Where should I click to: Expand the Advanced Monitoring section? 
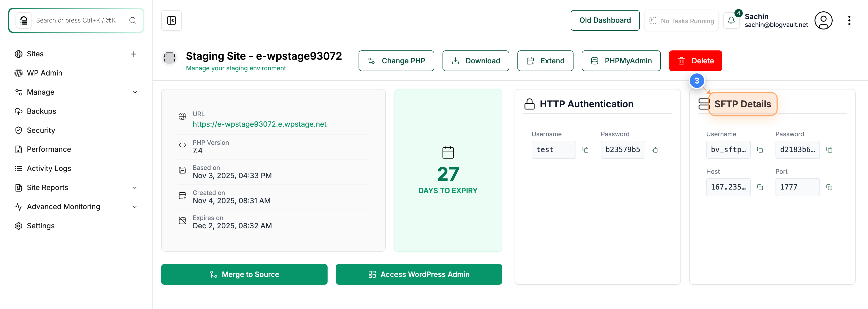point(135,206)
